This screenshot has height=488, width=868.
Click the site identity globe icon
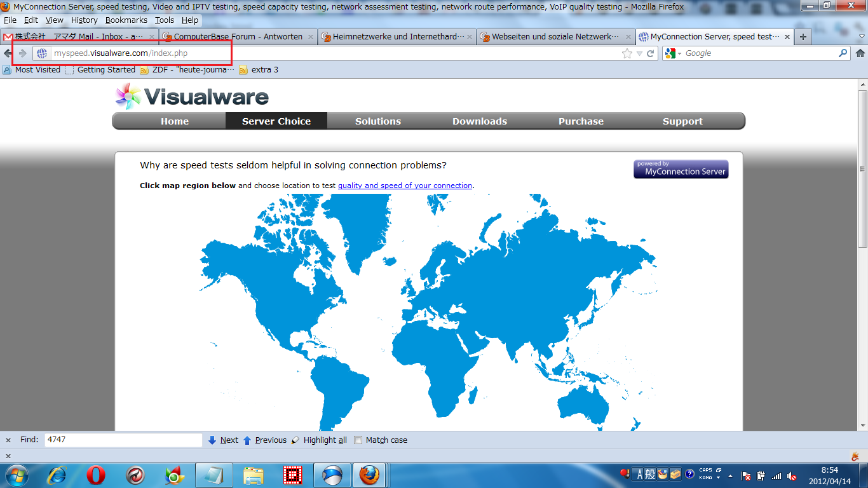click(x=42, y=53)
